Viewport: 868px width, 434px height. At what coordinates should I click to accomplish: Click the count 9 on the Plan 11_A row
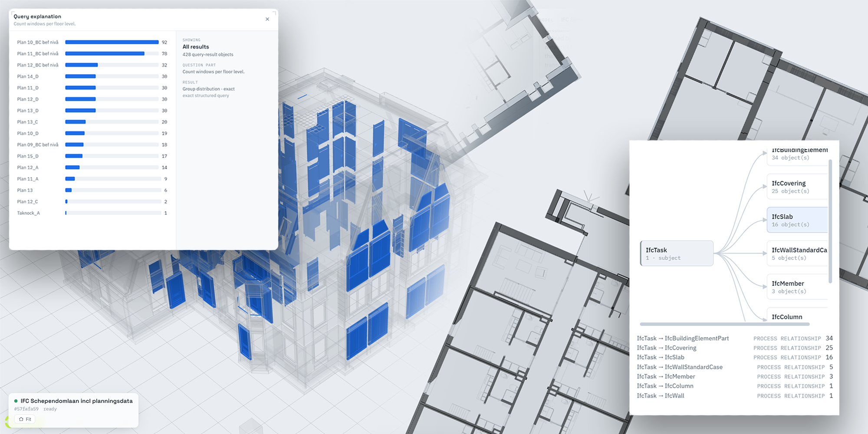pos(166,179)
